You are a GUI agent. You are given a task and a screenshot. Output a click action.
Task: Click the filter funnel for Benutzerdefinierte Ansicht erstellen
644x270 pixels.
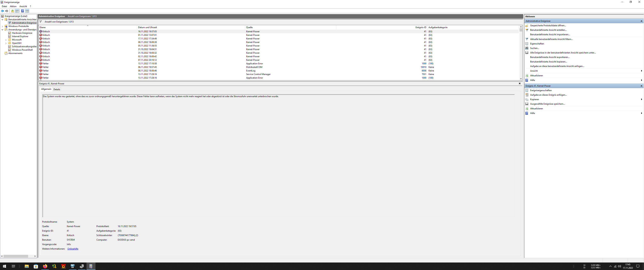coord(527,30)
